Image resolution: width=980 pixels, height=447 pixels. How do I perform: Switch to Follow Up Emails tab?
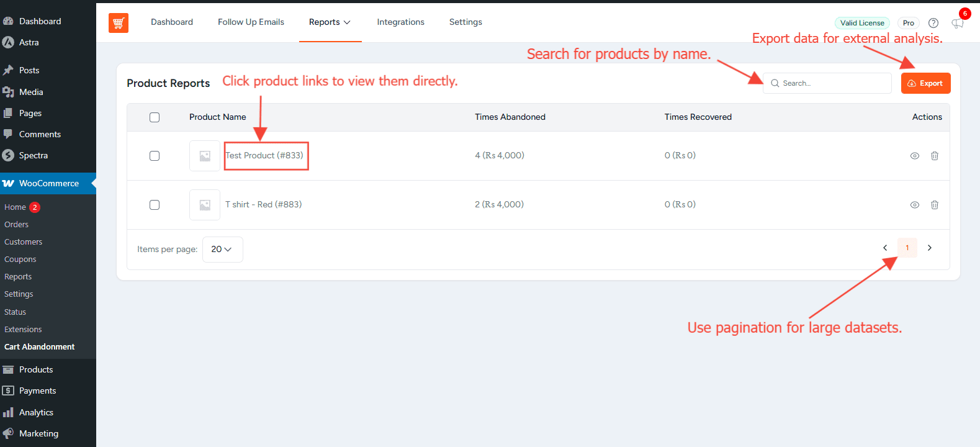click(x=251, y=22)
